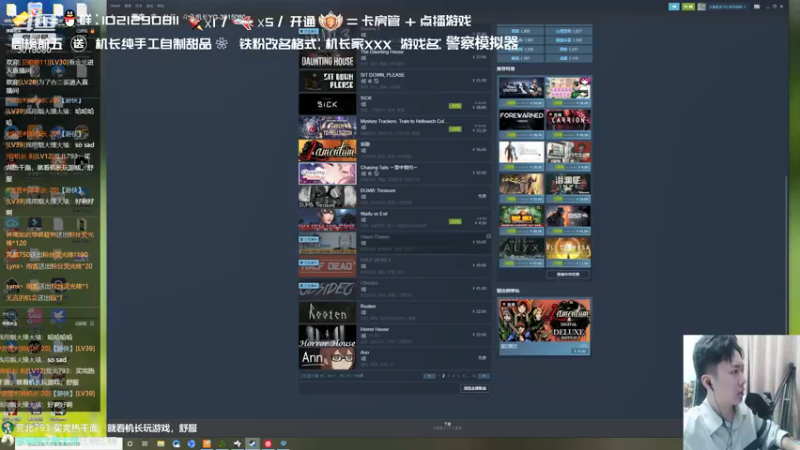Click the user avatar in Steam's top bar
This screenshot has height=450, width=800.
tap(702, 7)
